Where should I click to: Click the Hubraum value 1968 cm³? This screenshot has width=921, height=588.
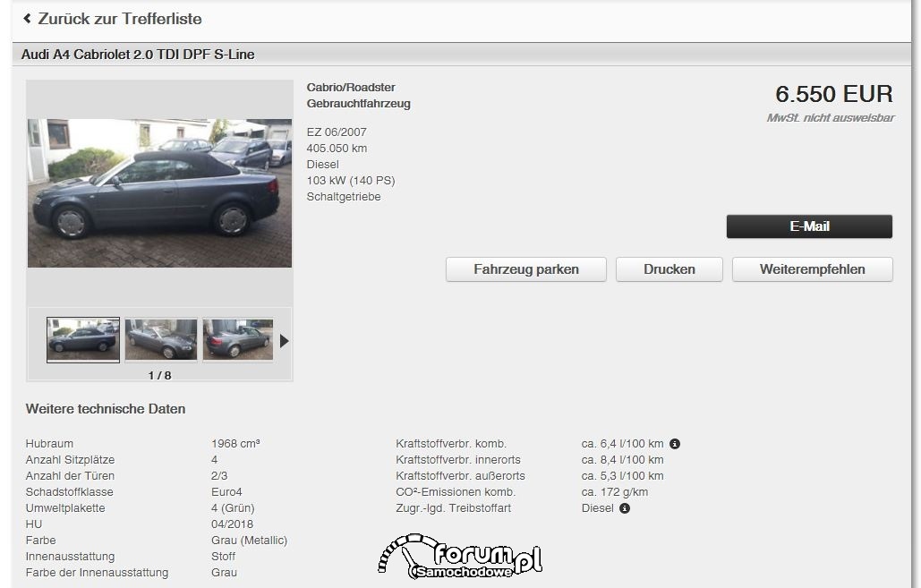(x=235, y=444)
